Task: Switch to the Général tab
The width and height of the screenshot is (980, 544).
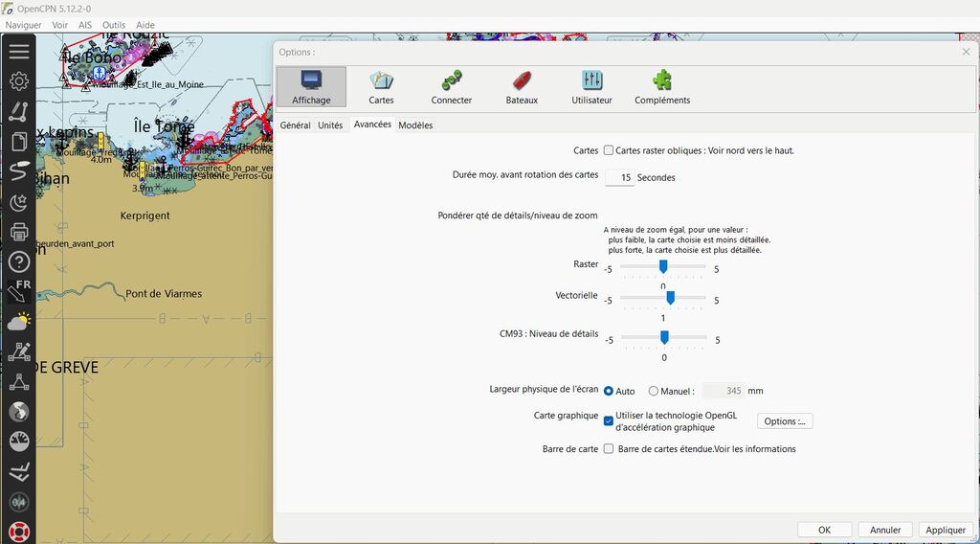Action: [295, 125]
